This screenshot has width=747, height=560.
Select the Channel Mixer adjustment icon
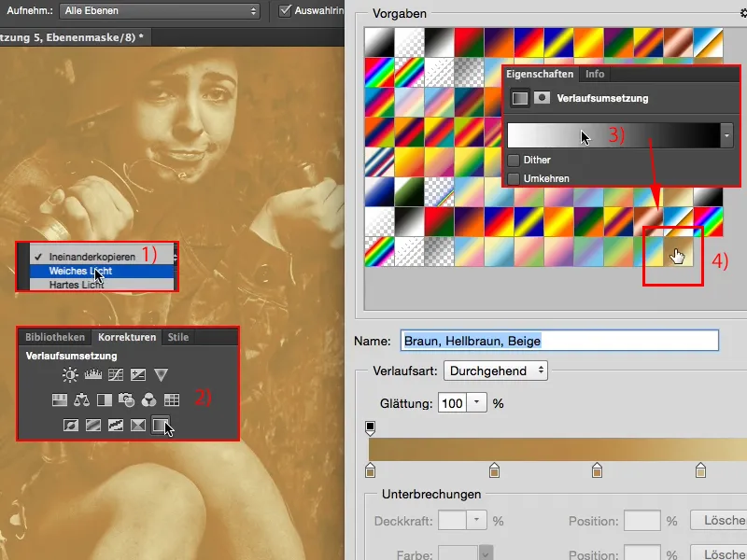150,399
